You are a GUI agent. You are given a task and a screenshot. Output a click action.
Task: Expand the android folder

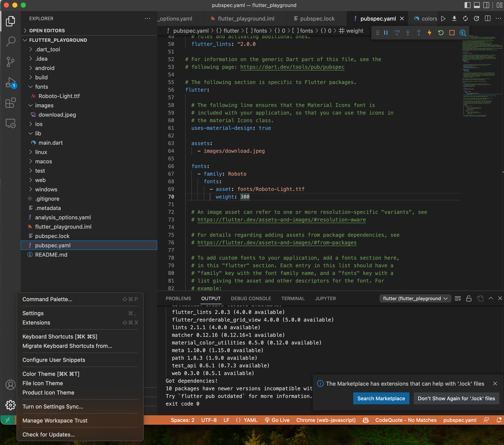pos(45,68)
